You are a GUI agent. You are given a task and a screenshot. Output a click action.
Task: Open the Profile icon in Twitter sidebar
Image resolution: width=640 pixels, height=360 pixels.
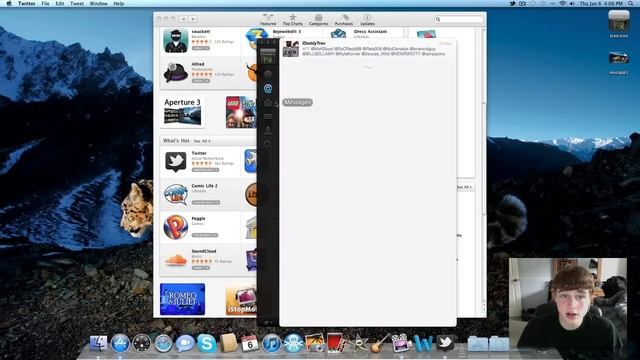coord(268,130)
